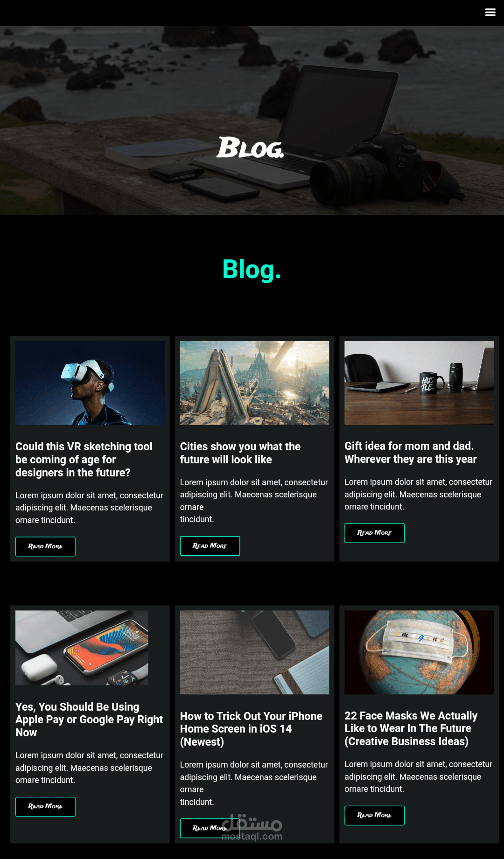Click Read More under Face Masks article

374,815
